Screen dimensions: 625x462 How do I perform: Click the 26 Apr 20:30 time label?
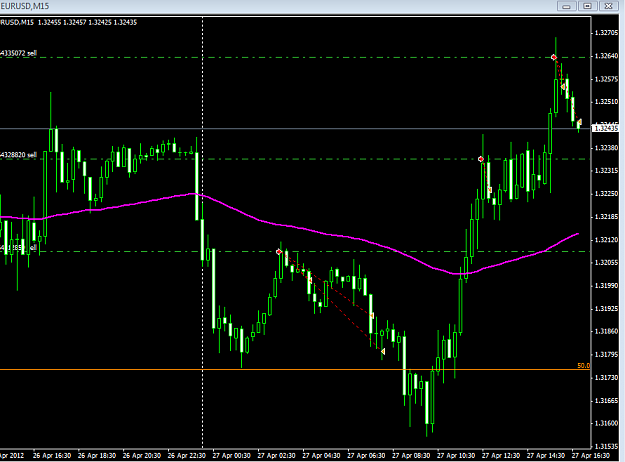click(142, 455)
